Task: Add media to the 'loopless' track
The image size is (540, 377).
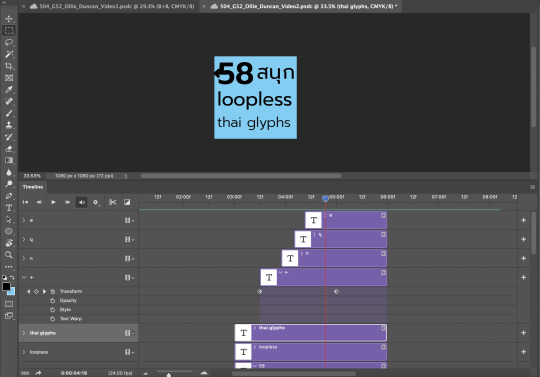Action: (x=523, y=352)
